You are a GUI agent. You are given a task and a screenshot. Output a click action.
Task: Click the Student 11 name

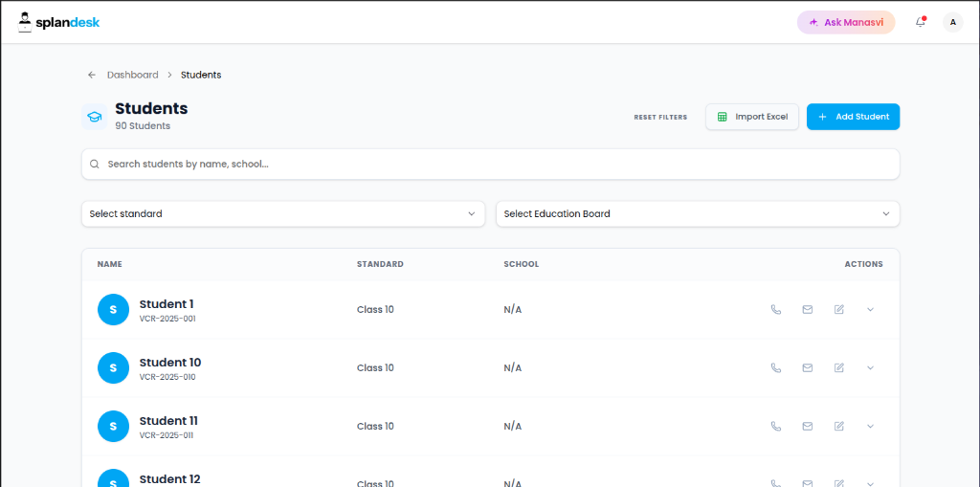pyautogui.click(x=168, y=421)
